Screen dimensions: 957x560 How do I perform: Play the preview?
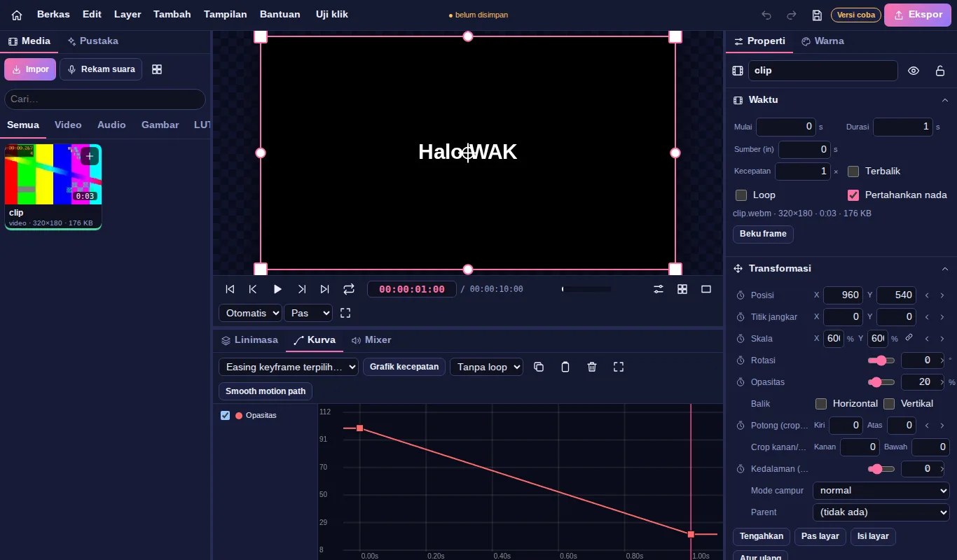pyautogui.click(x=277, y=289)
